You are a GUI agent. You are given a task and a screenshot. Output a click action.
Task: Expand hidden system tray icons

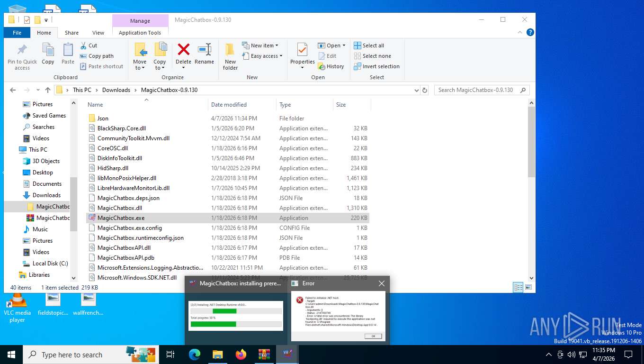549,355
